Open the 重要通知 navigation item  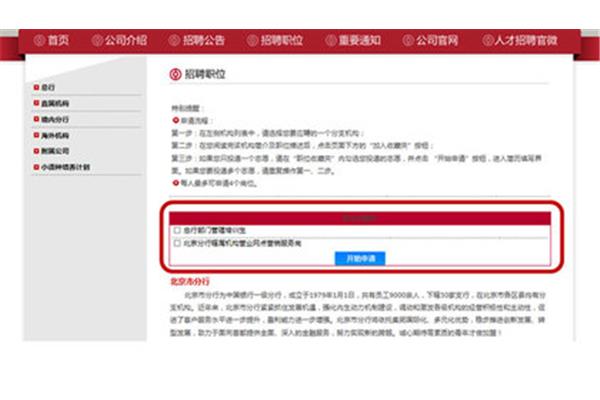click(x=353, y=40)
